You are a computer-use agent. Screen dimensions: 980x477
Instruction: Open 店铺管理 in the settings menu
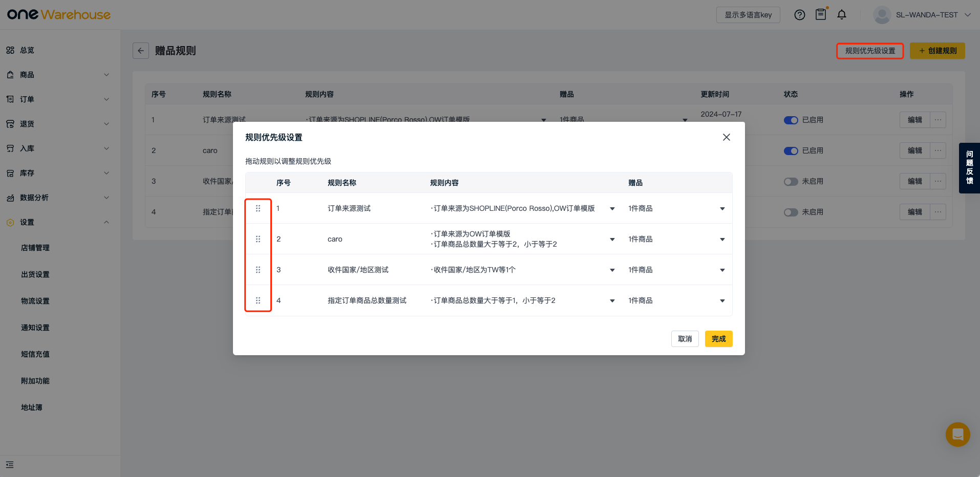click(x=35, y=248)
